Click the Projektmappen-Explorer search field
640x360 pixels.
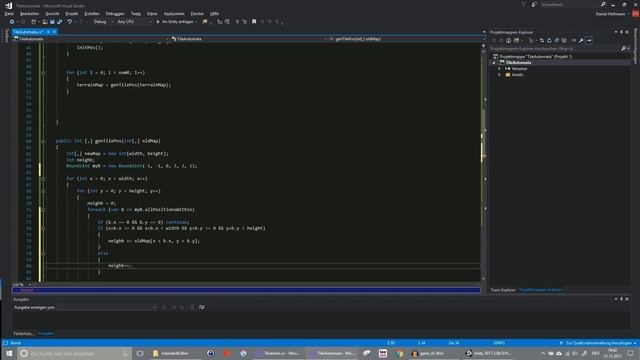pos(555,49)
